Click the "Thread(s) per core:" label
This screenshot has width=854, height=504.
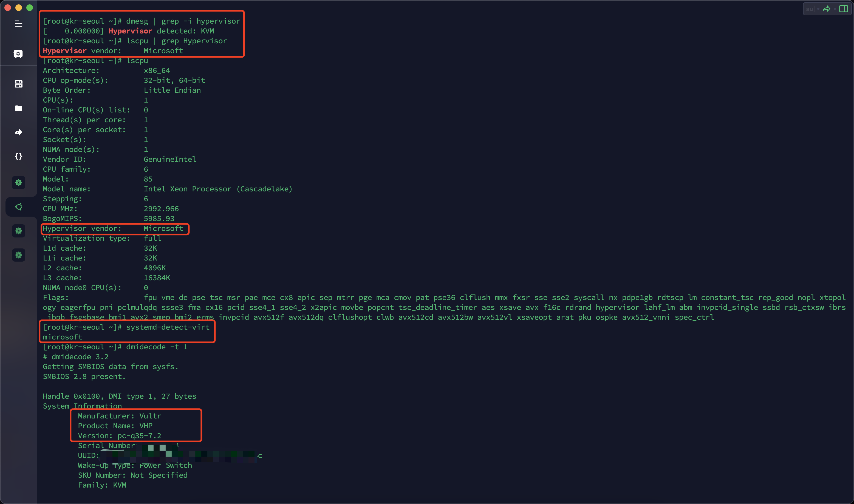coord(84,120)
